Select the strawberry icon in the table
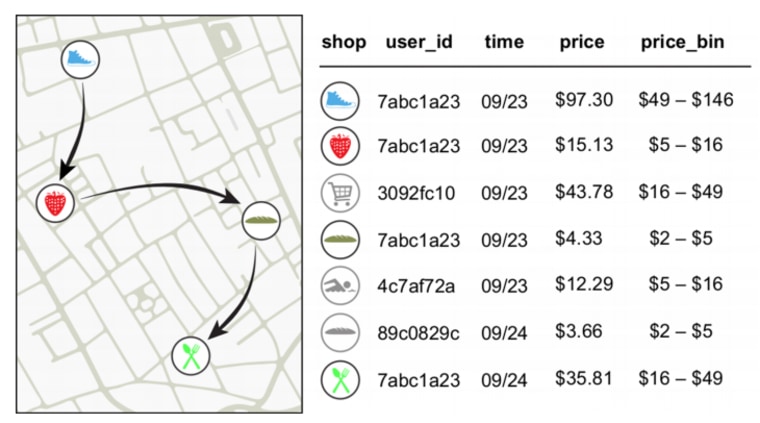Image resolution: width=760 pixels, height=423 pixels. (340, 146)
